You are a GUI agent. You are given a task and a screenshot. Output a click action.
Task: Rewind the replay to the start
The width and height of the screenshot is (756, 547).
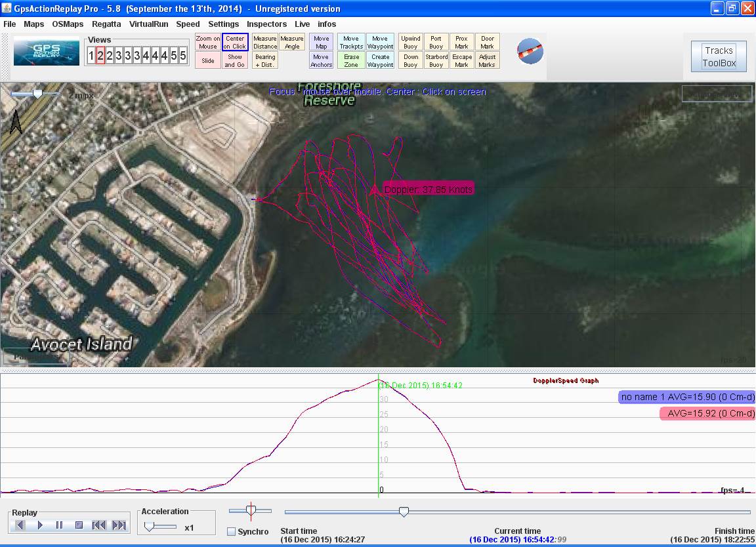pyautogui.click(x=99, y=525)
